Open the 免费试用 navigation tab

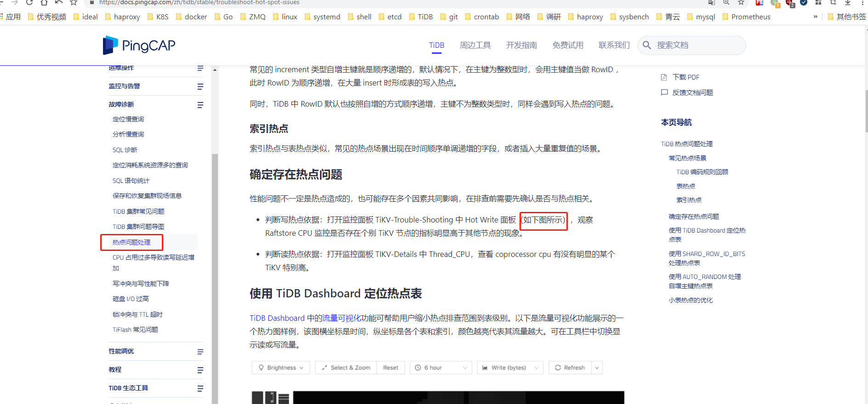click(568, 45)
